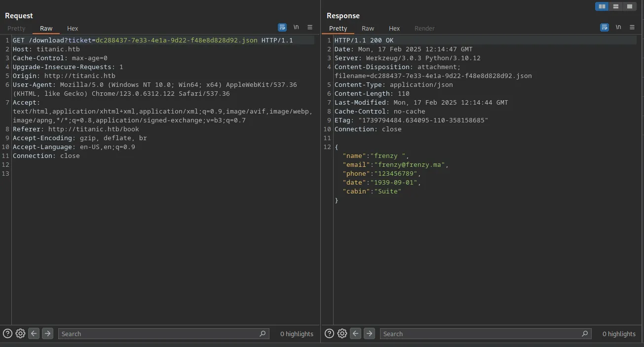This screenshot has width=644, height=347.
Task: Click the "name":"frenzy " JSON line
Action: point(376,155)
